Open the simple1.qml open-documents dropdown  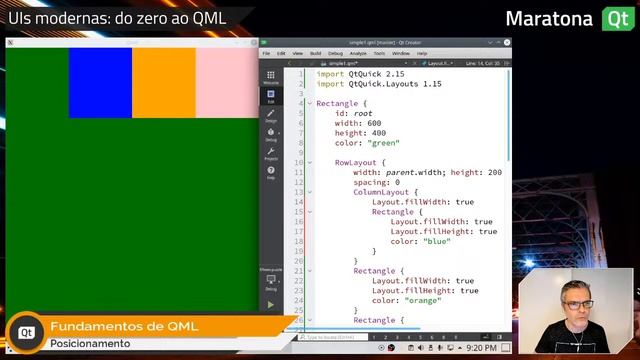click(364, 63)
